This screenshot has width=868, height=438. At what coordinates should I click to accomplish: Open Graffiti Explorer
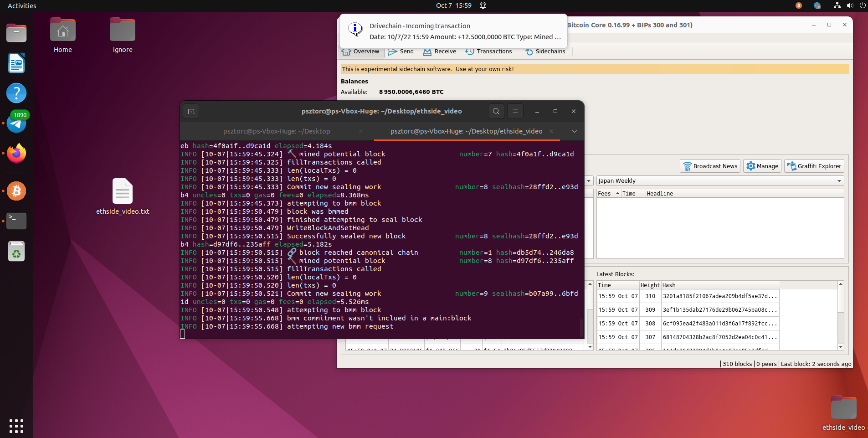pyautogui.click(x=814, y=166)
